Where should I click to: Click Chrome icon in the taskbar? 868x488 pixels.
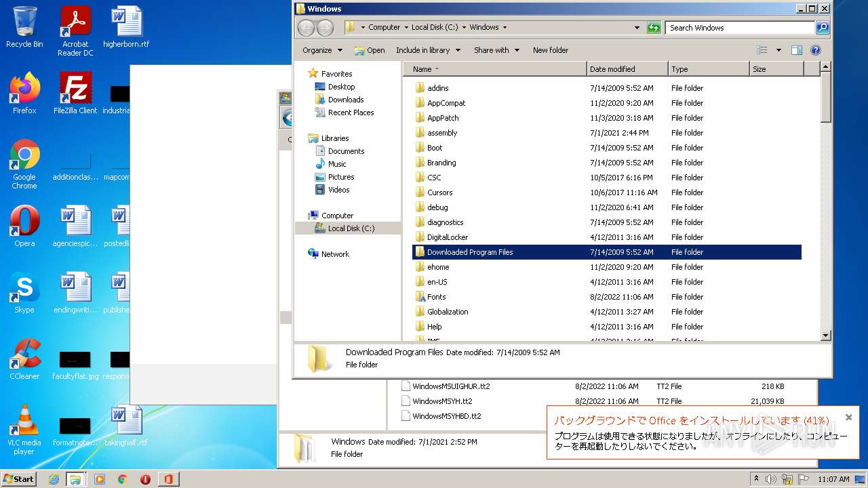[x=122, y=479]
